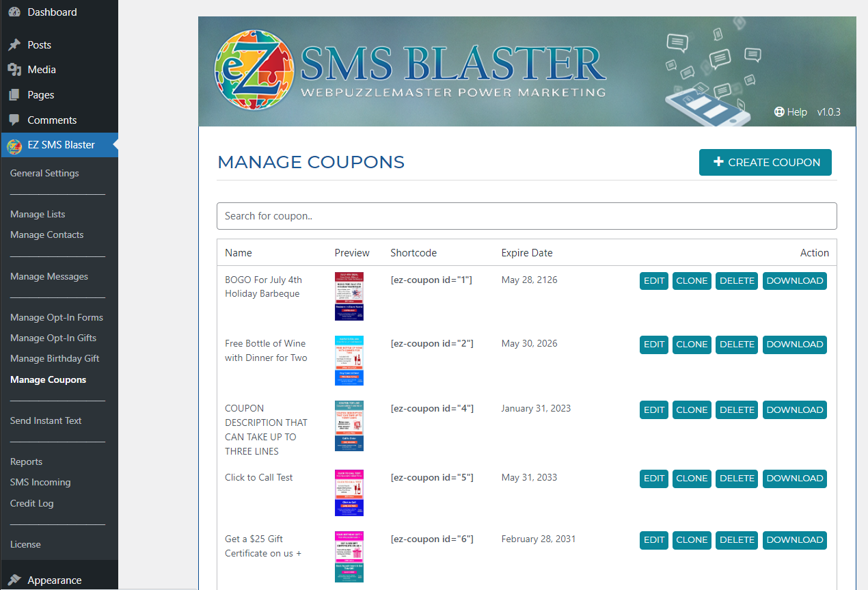Download the coupon with id 4
The width and height of the screenshot is (868, 590).
click(795, 410)
